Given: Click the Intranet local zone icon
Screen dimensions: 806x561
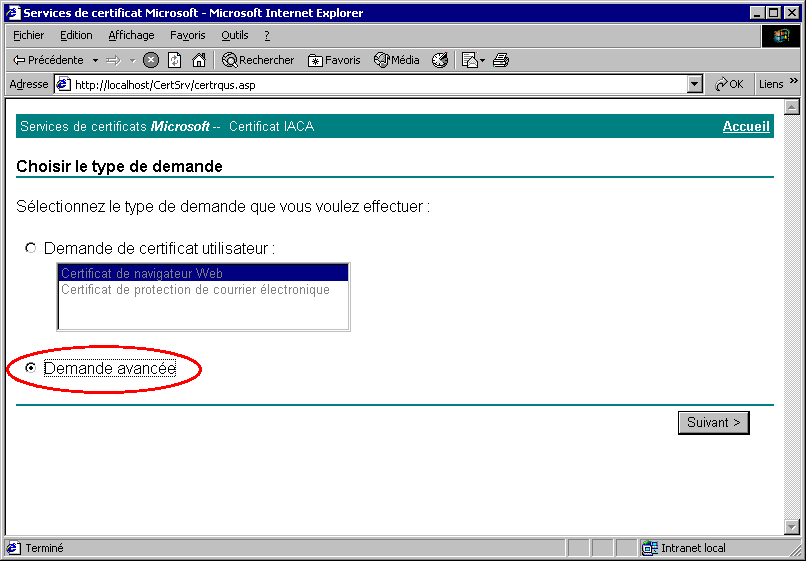Looking at the screenshot, I should coord(650,548).
